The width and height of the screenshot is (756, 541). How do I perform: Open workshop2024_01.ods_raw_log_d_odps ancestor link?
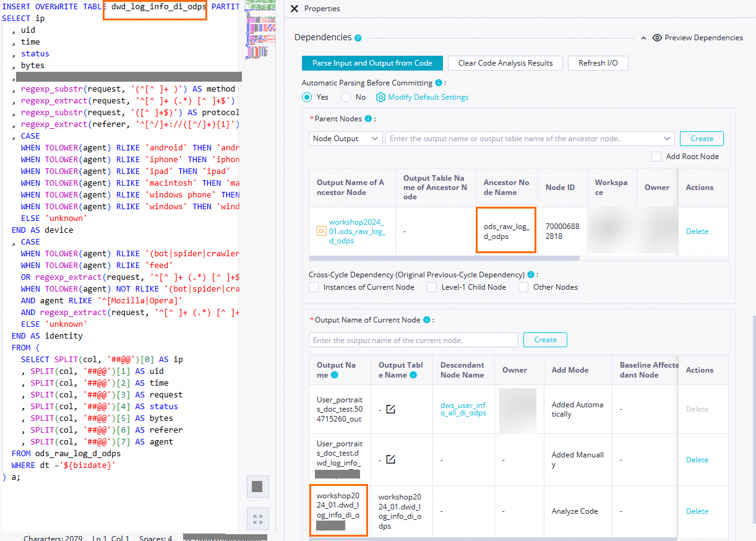pyautogui.click(x=357, y=232)
